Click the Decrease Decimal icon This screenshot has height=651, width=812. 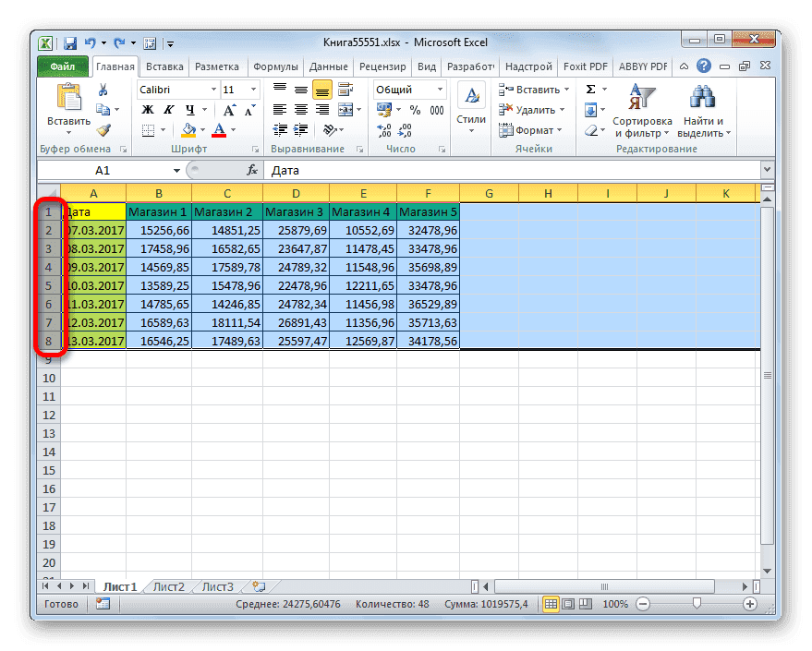coord(404,129)
